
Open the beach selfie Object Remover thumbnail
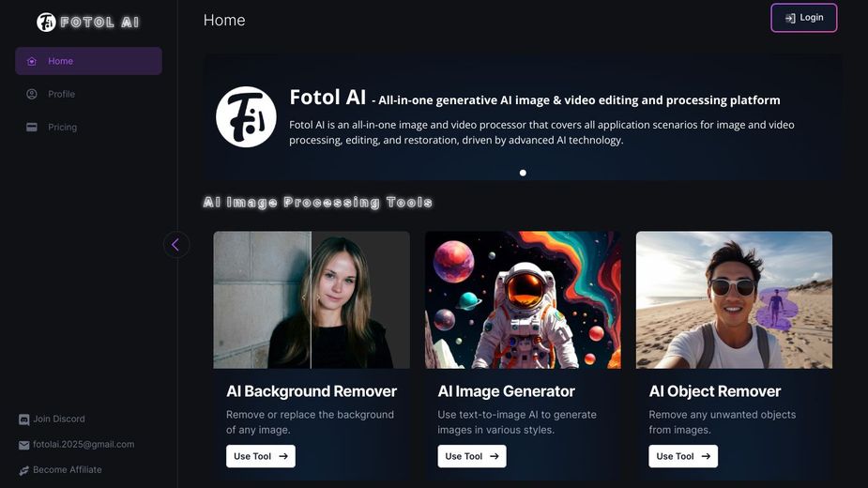click(x=734, y=299)
